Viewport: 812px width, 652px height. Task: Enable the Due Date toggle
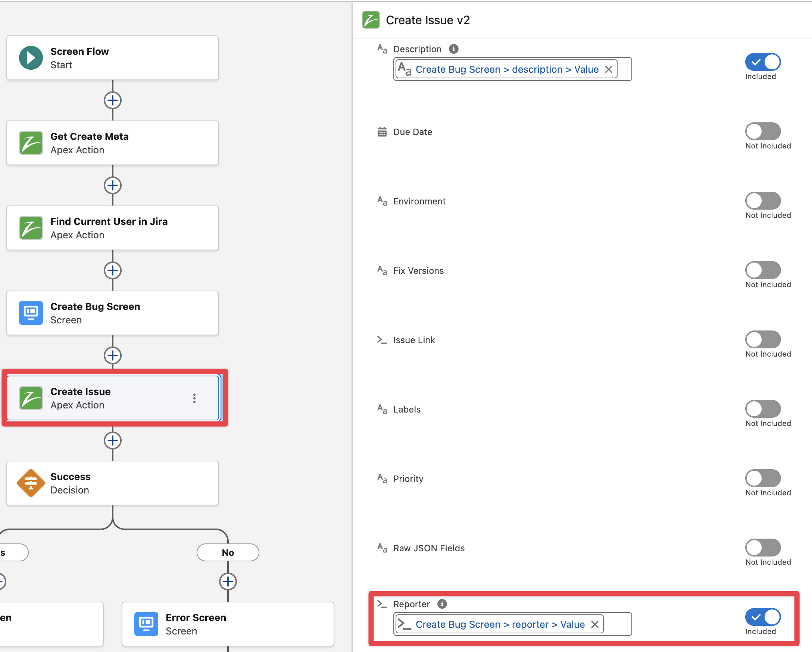coord(763,131)
